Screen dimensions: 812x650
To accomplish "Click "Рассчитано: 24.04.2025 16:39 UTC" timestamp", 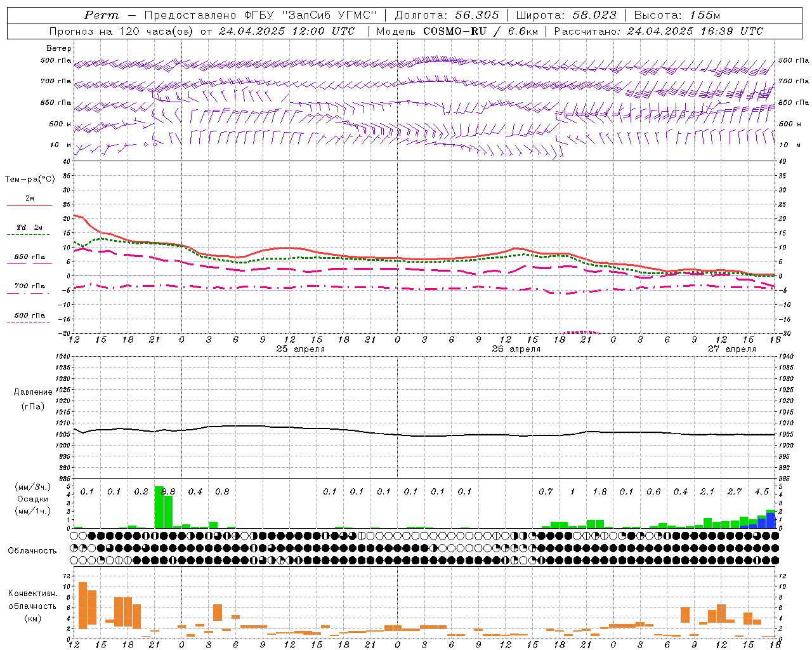I will pyautogui.click(x=658, y=31).
